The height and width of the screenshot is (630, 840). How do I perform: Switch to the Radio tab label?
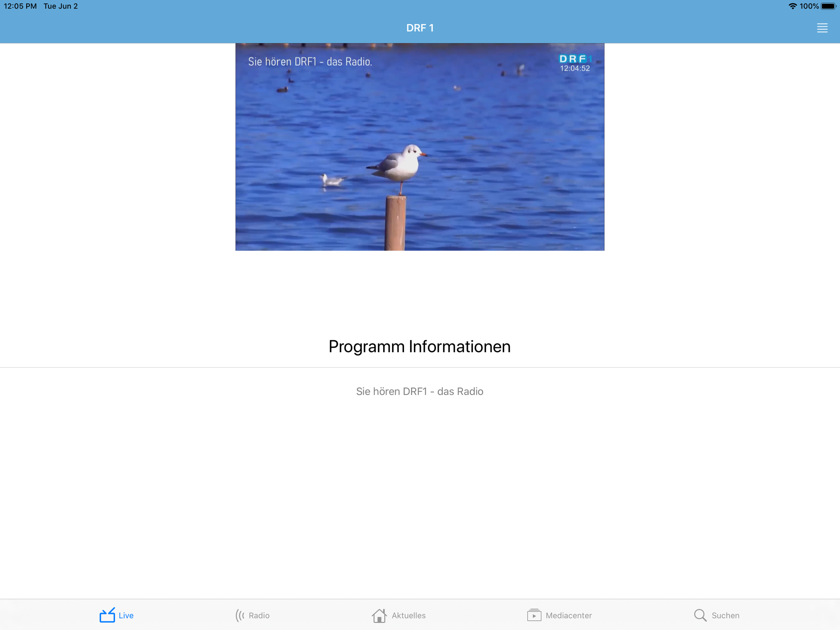pos(259,615)
